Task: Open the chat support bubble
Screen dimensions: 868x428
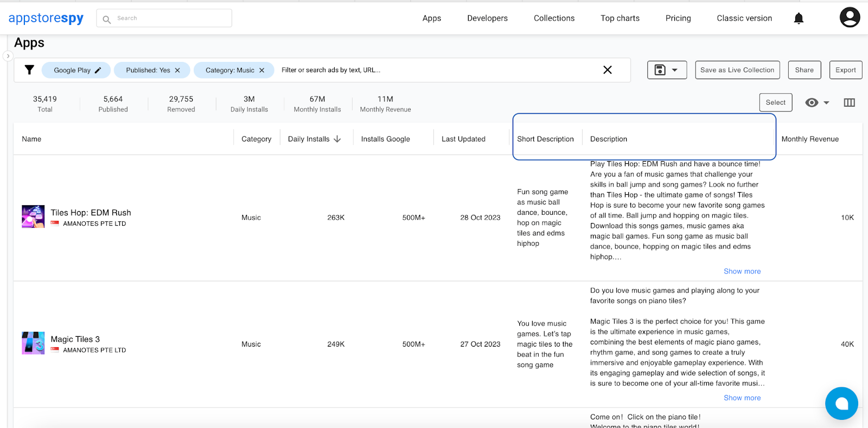Action: click(841, 403)
